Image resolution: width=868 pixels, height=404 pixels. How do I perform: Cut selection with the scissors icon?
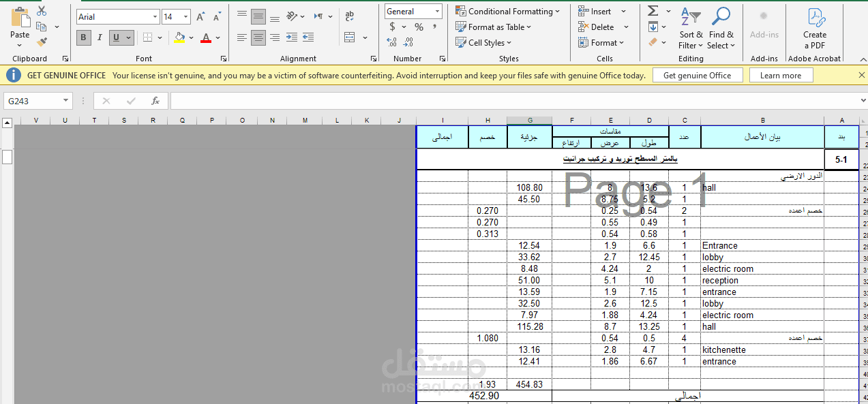[42, 11]
